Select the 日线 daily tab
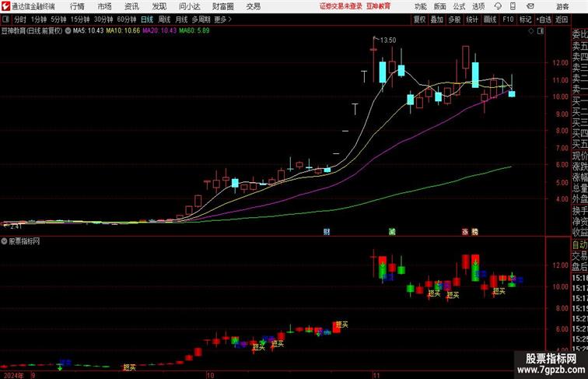 tap(147, 19)
